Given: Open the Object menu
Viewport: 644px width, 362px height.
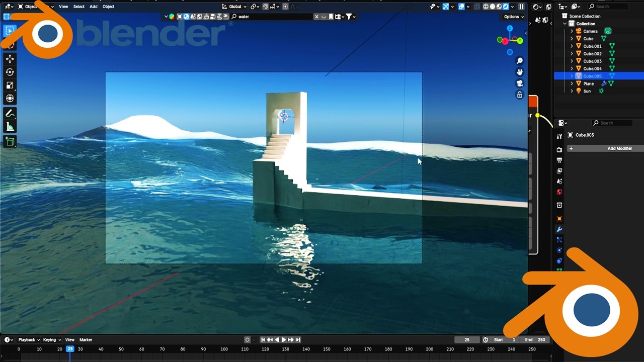Looking at the screenshot, I should click(108, 7).
